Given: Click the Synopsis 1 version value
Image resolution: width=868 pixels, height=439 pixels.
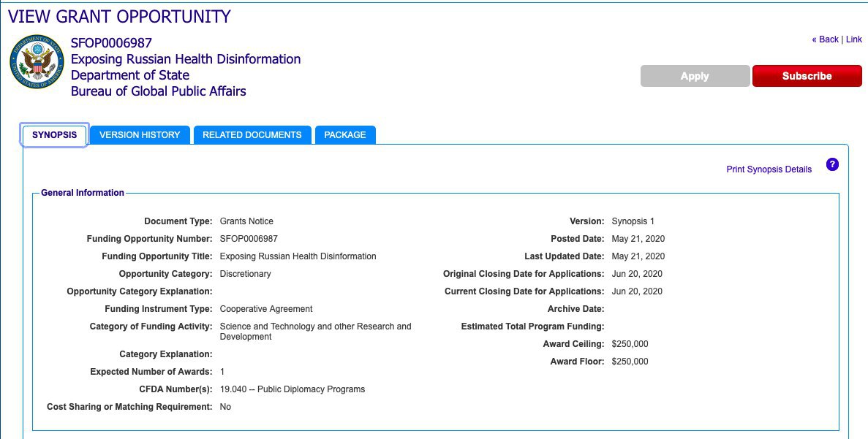Looking at the screenshot, I should pyautogui.click(x=633, y=221).
